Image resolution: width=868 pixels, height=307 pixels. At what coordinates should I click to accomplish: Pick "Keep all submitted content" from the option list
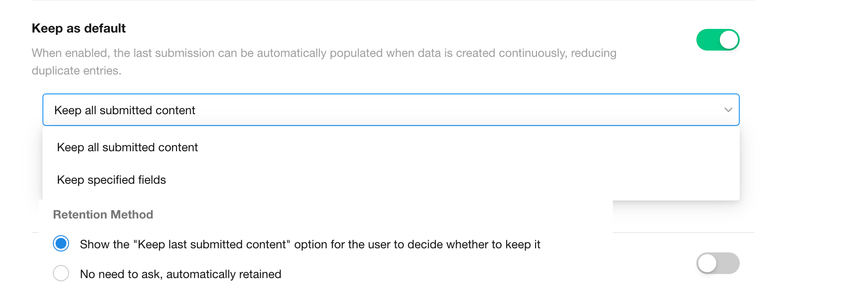click(x=127, y=147)
